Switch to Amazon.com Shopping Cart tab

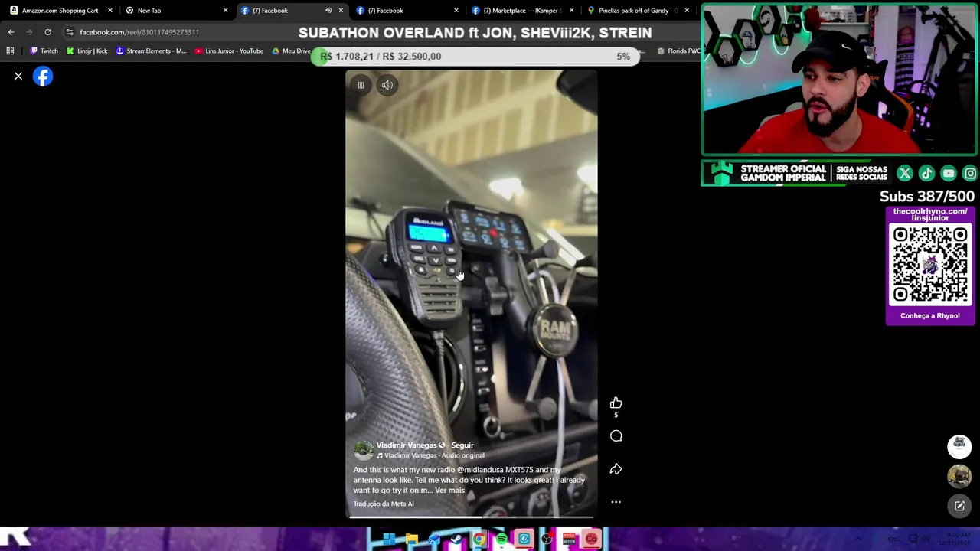coord(60,11)
